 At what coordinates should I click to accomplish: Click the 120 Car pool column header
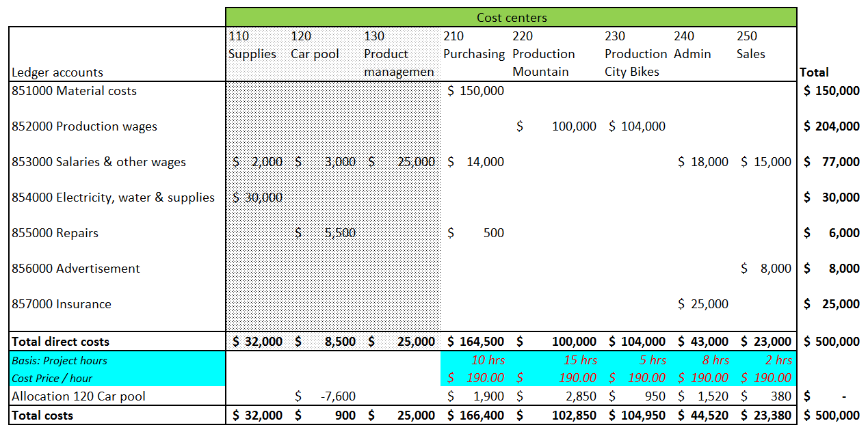(x=315, y=46)
